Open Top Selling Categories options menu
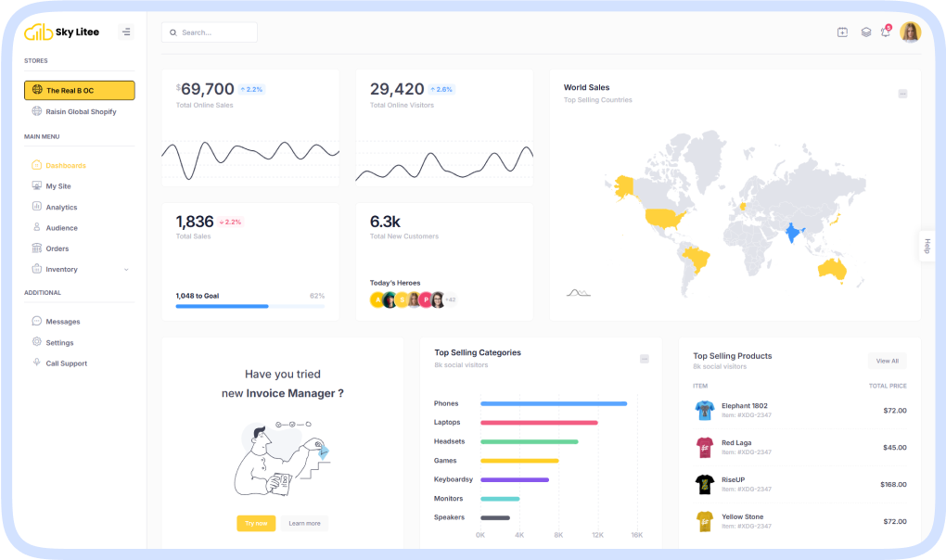Image resolution: width=946 pixels, height=560 pixels. point(645,359)
